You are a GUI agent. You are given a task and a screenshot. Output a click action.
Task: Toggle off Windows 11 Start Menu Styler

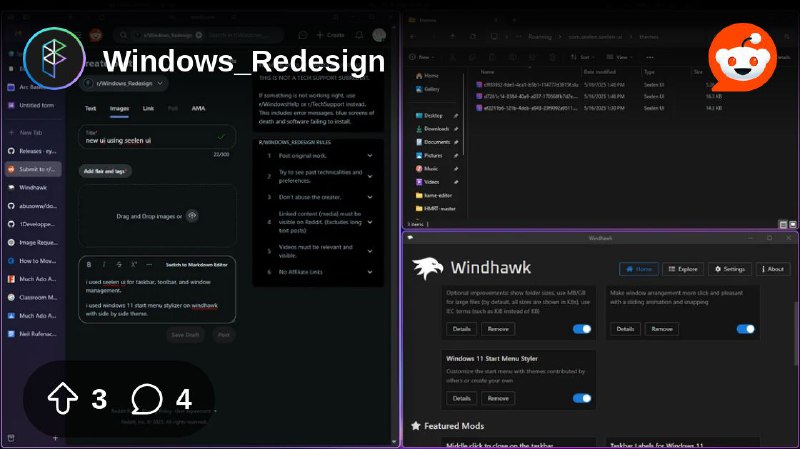click(582, 398)
